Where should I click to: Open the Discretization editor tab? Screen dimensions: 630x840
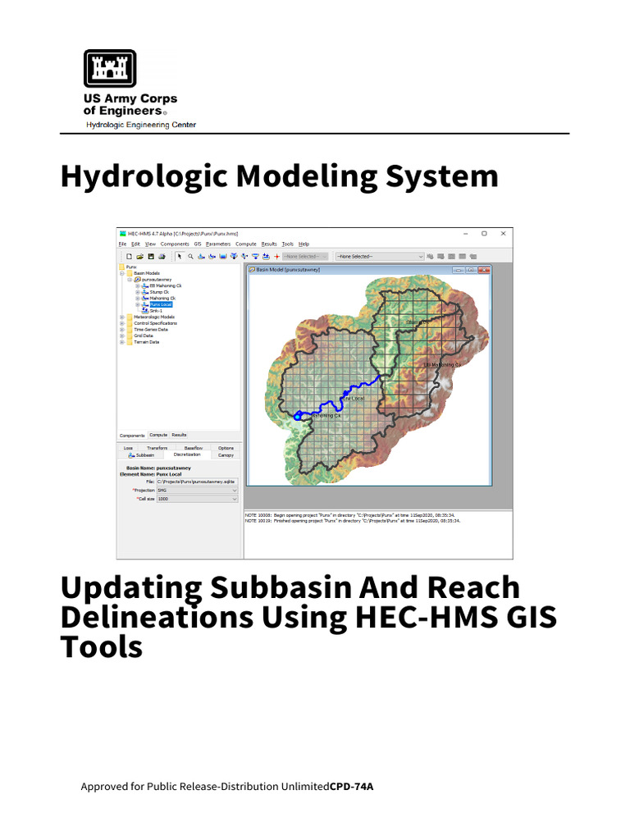(187, 454)
